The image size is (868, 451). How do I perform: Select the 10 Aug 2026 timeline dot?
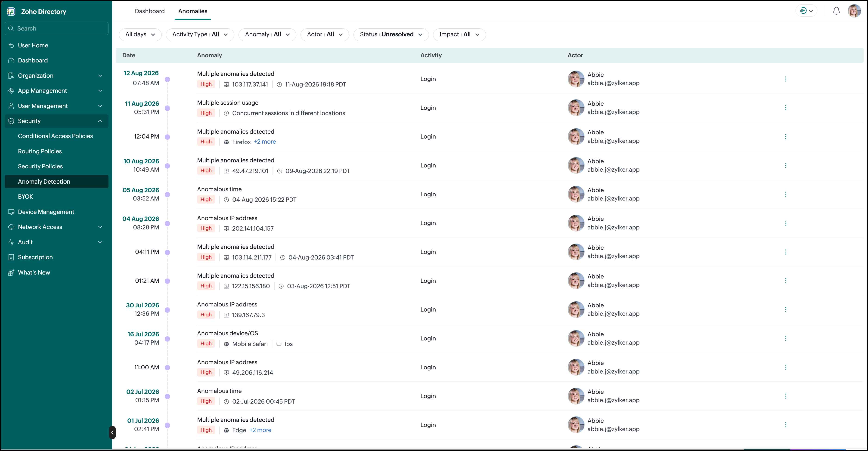coord(167,166)
